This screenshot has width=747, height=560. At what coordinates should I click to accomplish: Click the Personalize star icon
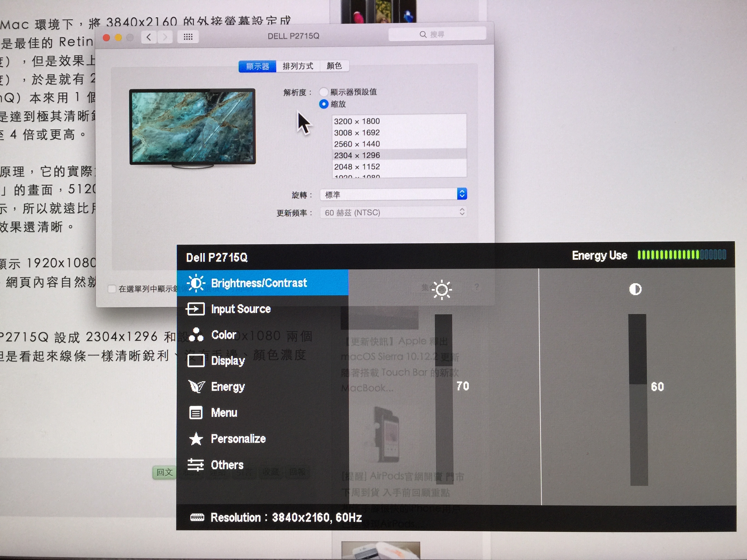point(196,439)
